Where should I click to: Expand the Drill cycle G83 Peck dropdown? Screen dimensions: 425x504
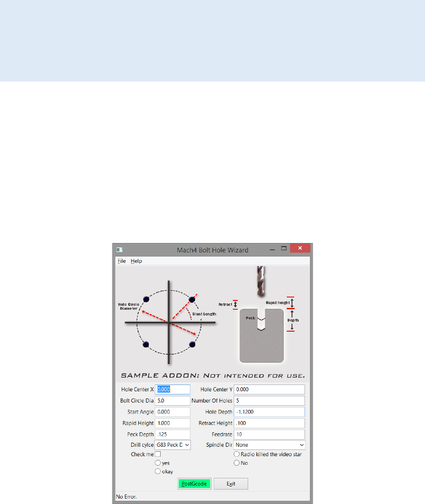(173, 445)
